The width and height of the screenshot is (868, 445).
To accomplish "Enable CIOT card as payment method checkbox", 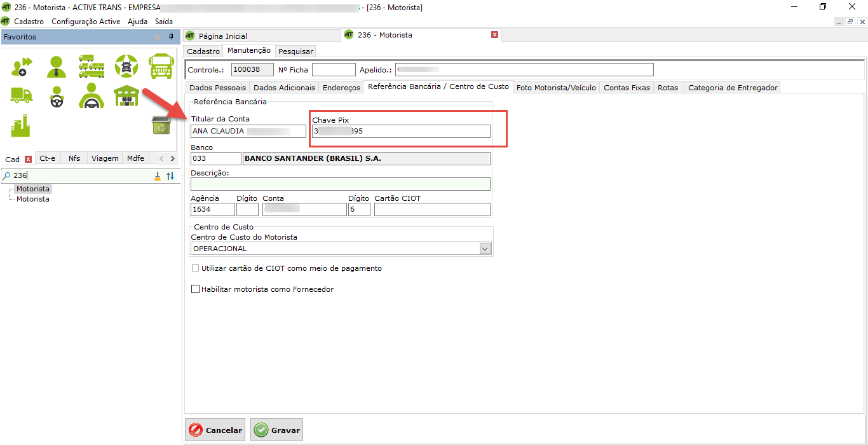I will pos(196,268).
